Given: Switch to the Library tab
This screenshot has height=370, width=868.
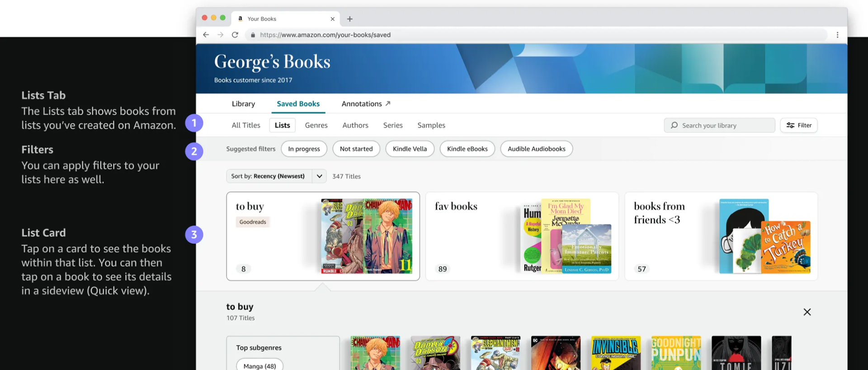Looking at the screenshot, I should pos(243,104).
